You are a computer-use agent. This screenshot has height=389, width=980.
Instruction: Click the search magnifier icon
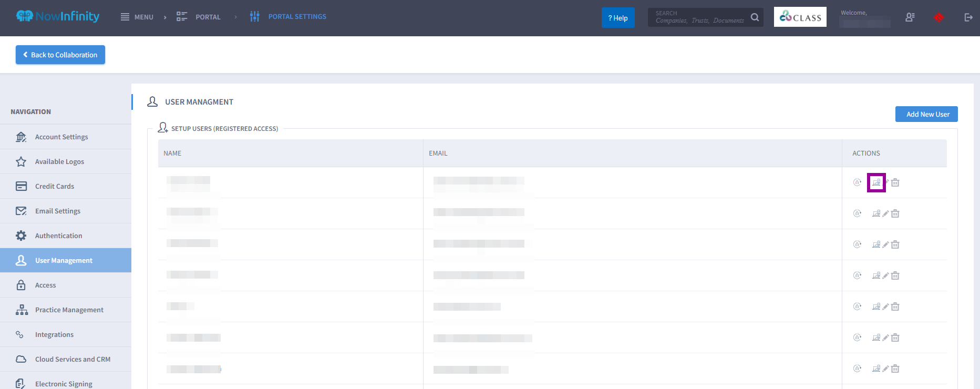click(x=755, y=17)
